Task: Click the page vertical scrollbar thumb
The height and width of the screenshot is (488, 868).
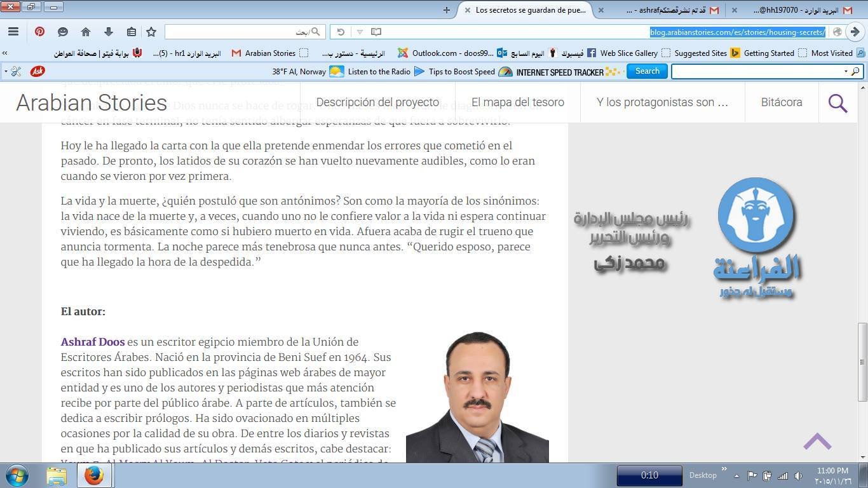Action: click(x=862, y=362)
